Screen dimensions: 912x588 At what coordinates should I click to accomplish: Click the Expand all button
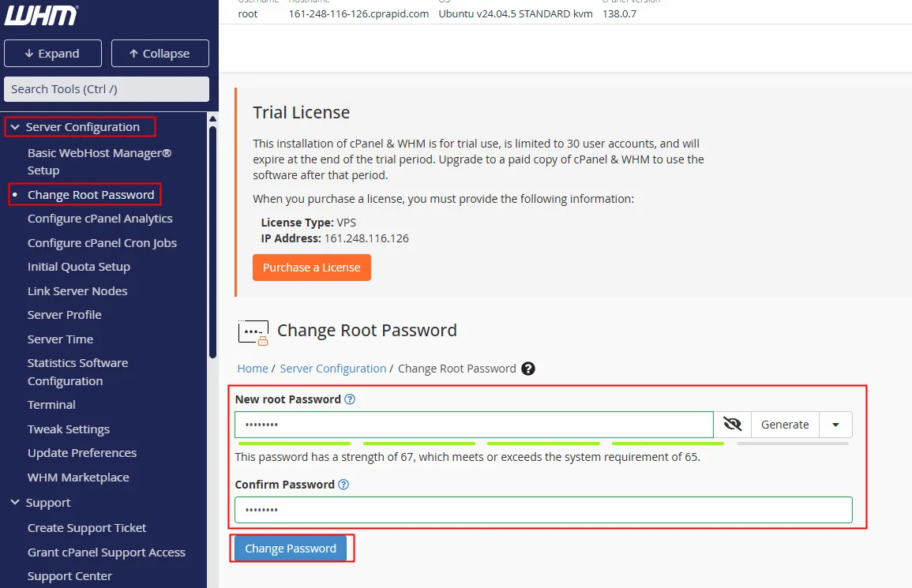[53, 54]
